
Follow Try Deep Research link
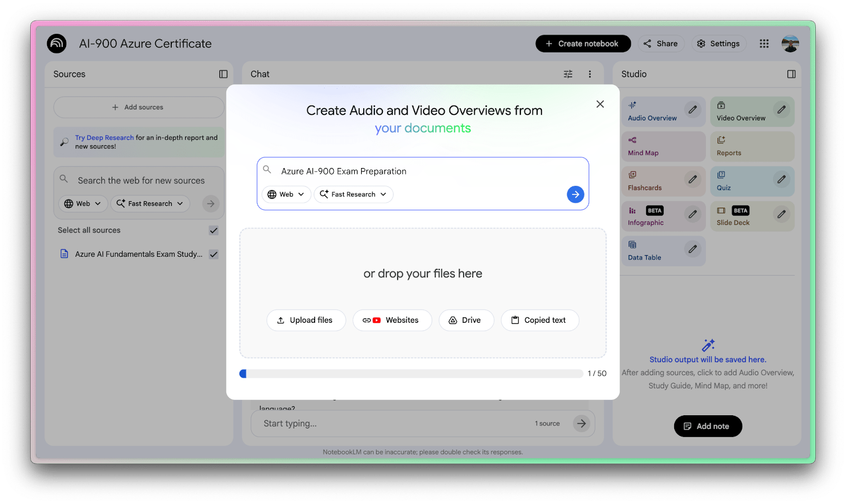(104, 137)
